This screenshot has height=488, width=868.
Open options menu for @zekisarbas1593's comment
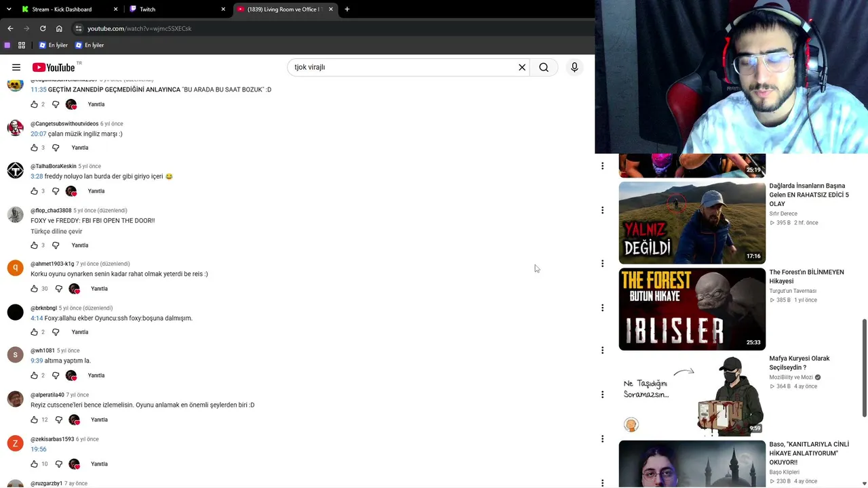[x=602, y=439]
